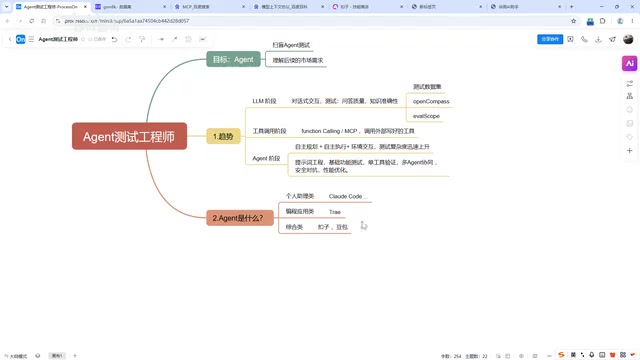Click the browser address bar URL
The width and height of the screenshot is (640, 360).
pyautogui.click(x=127, y=21)
